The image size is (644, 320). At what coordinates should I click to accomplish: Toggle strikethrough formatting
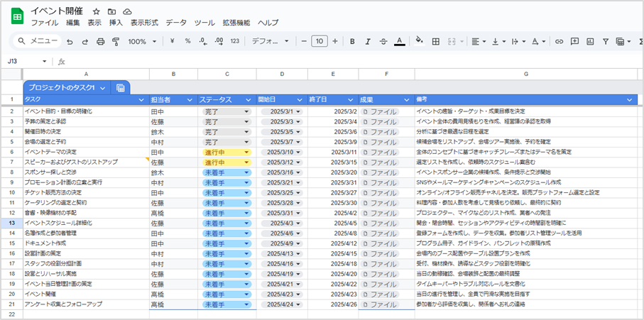tap(383, 41)
